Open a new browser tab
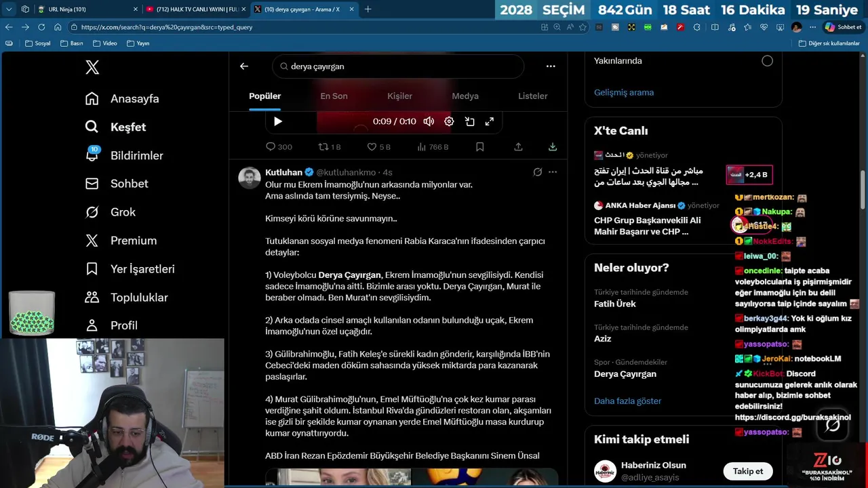Image resolution: width=868 pixels, height=488 pixels. (368, 9)
